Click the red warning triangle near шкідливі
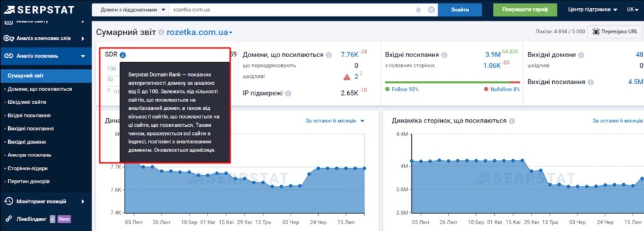This screenshot has height=231, width=644. pyautogui.click(x=347, y=77)
